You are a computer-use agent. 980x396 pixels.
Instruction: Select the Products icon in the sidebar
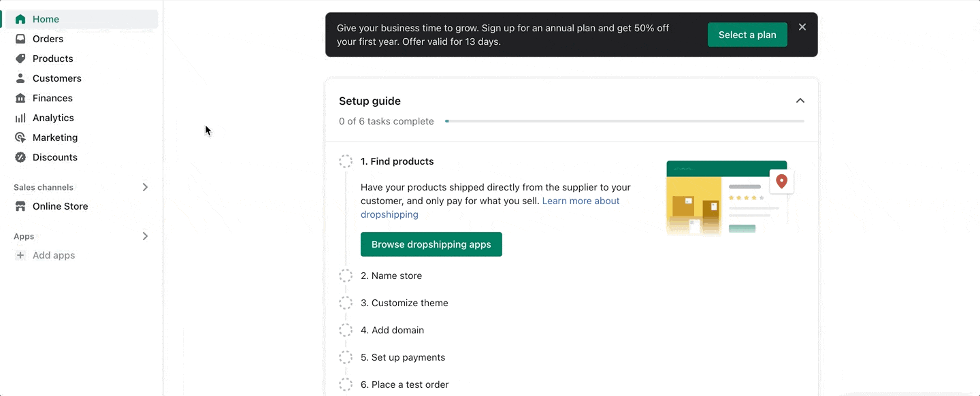tap(20, 59)
